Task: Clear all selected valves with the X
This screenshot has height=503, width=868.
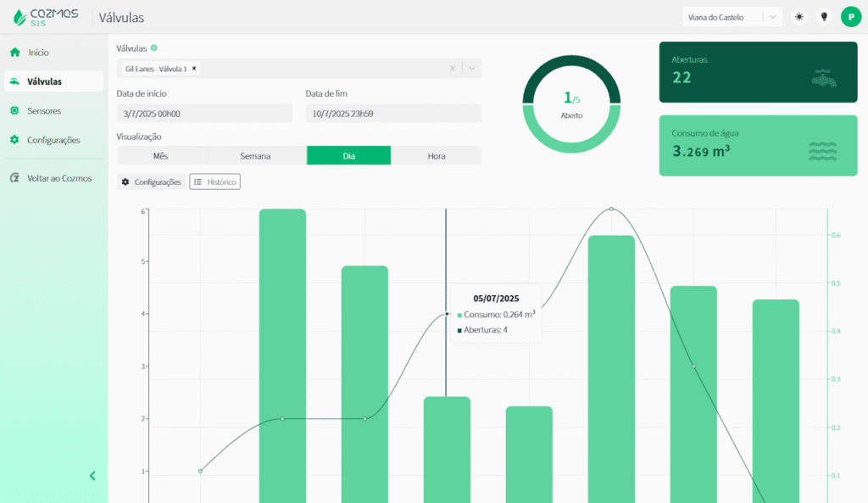Action: pos(453,69)
